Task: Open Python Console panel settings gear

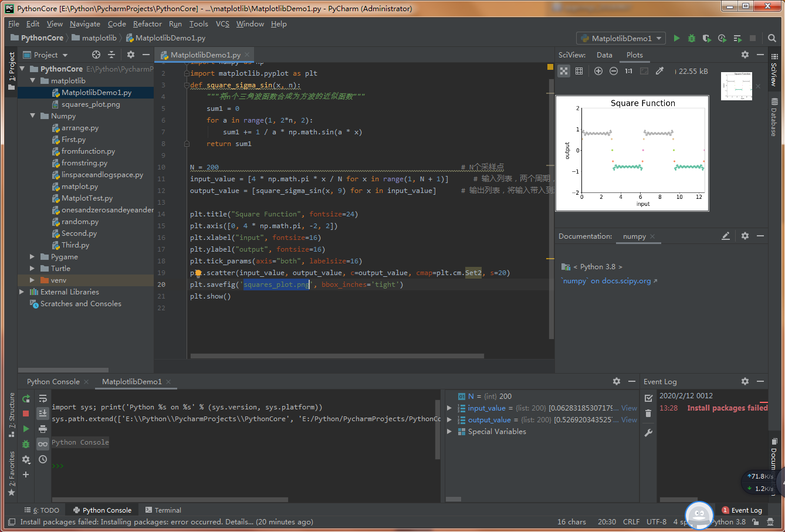Action: [617, 381]
